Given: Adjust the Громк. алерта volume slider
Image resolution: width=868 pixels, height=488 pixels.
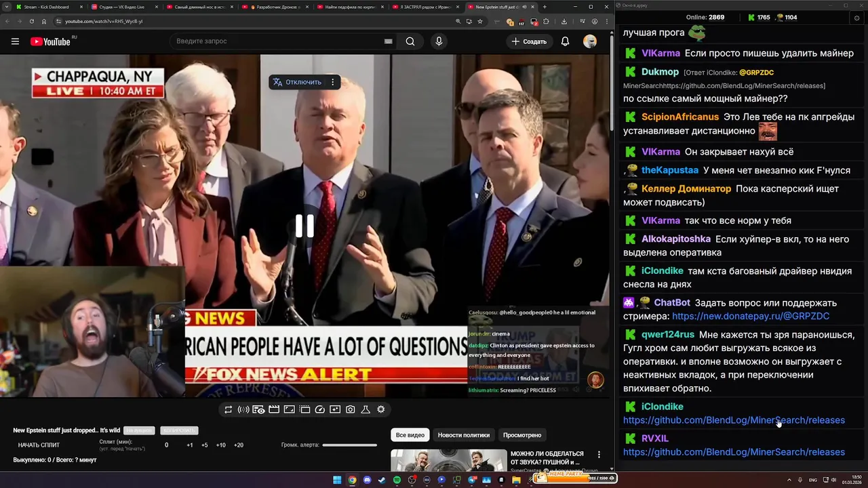Looking at the screenshot, I should (350, 445).
